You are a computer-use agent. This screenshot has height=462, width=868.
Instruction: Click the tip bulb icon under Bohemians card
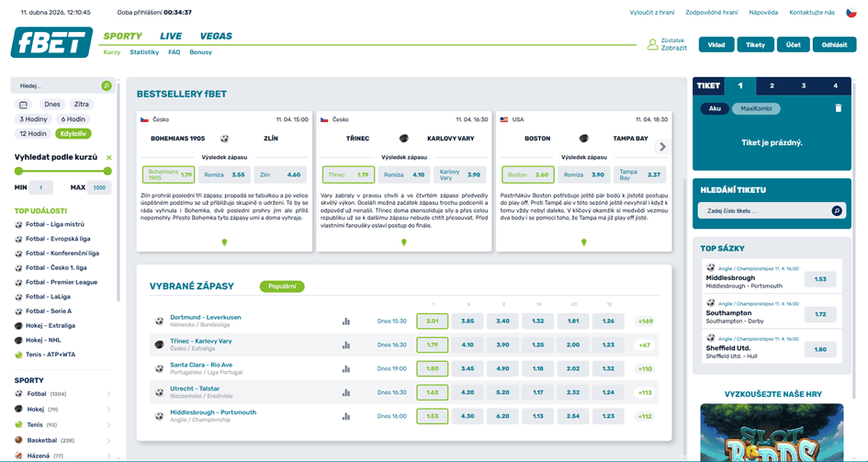(x=224, y=242)
